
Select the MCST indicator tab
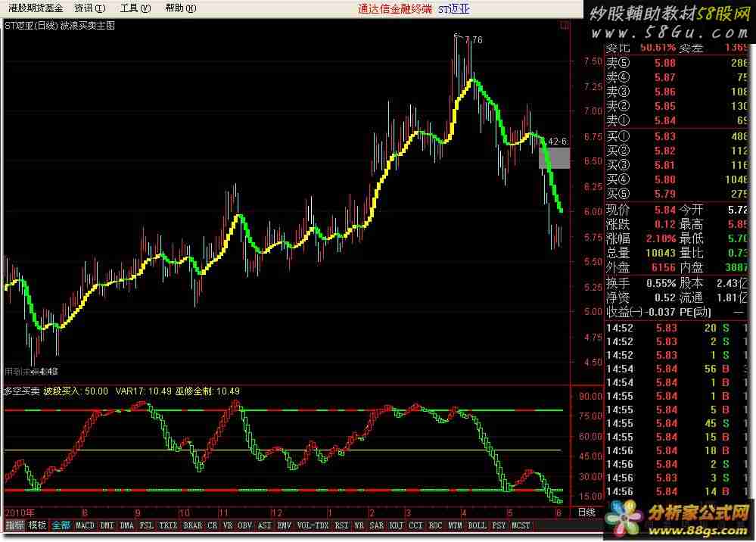click(521, 525)
